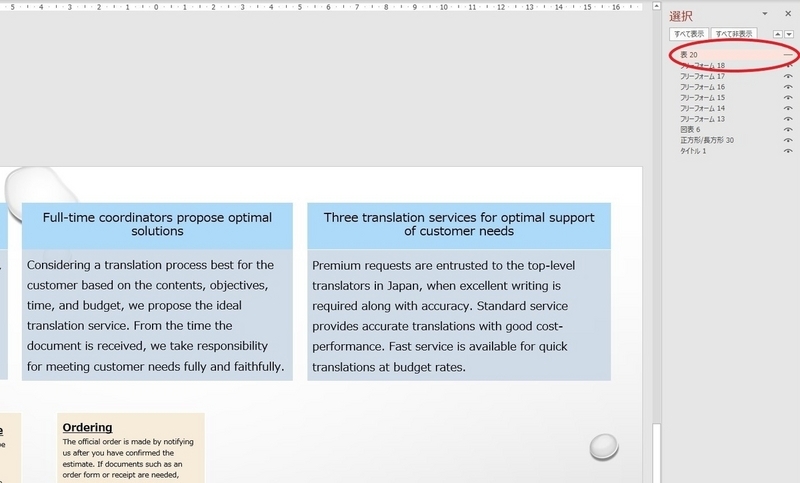800x483 pixels.
Task: Hide the 図表 6 diagram
Action: click(x=788, y=130)
